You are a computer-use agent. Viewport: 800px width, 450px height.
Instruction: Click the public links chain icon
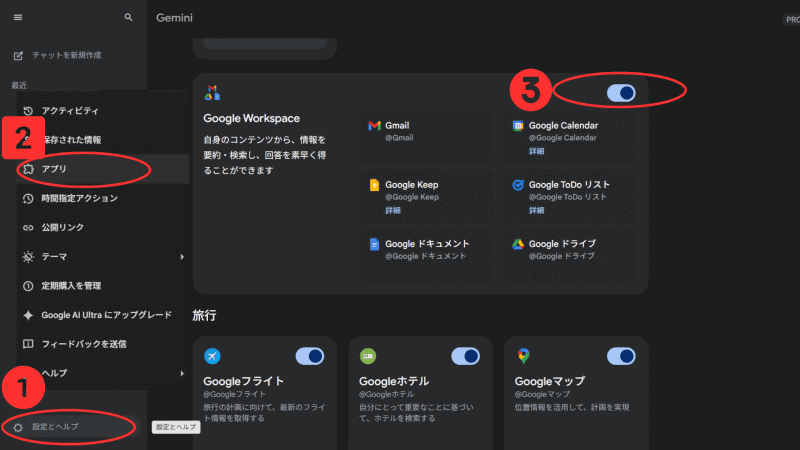(28, 228)
